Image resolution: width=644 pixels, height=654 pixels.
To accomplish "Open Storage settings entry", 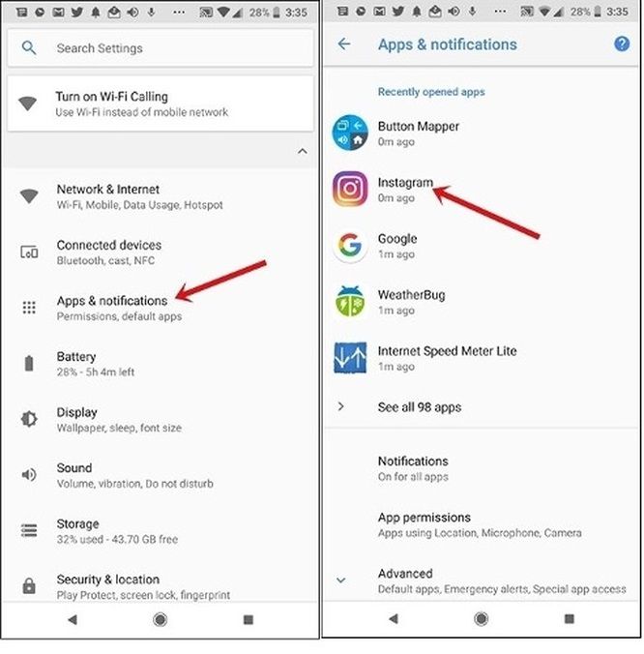I will (161, 531).
